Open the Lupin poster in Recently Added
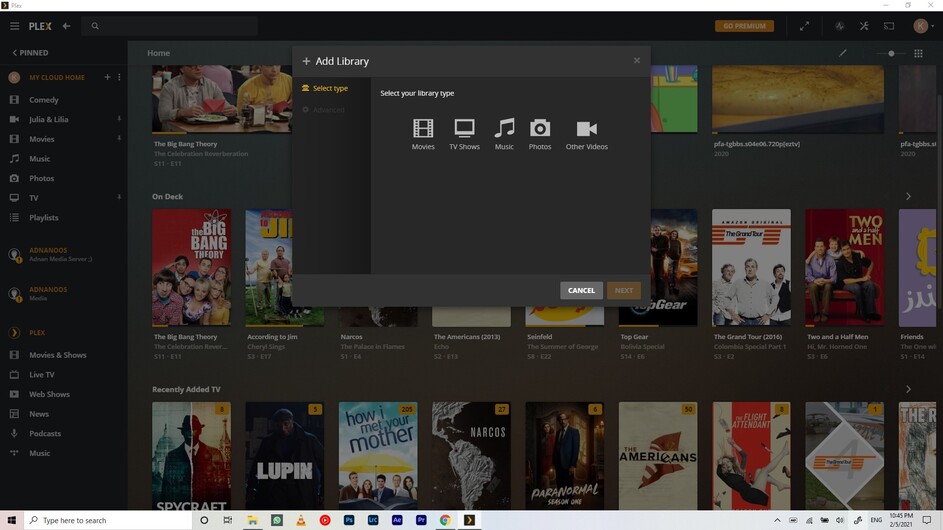This screenshot has width=943, height=530. (284, 456)
